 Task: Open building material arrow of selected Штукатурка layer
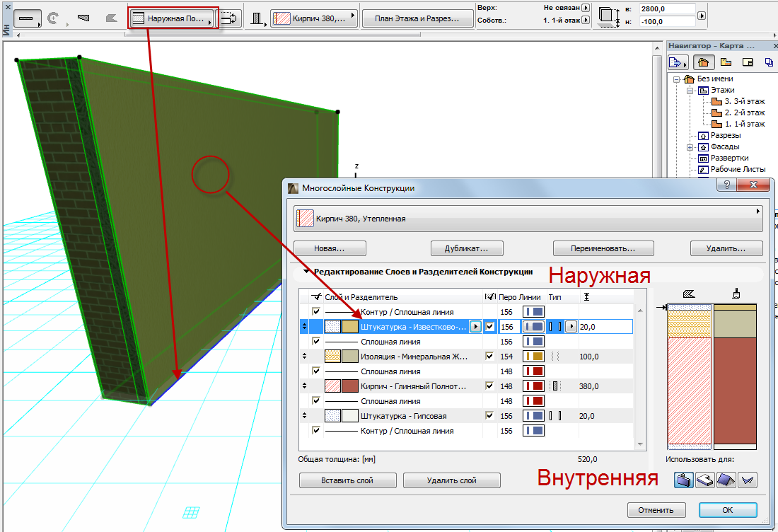[x=475, y=327]
